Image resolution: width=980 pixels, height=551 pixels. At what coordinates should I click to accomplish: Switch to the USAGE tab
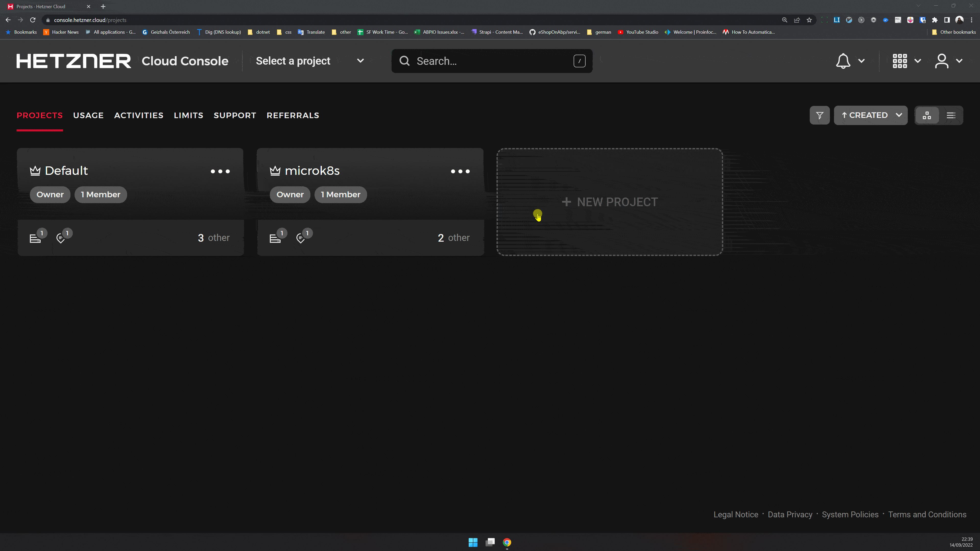pos(88,115)
